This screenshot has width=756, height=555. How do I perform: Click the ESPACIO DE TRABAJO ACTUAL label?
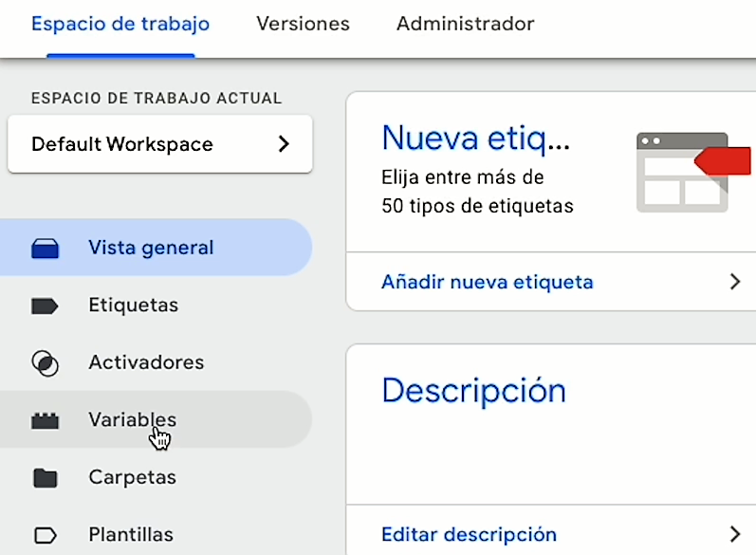coord(157,98)
